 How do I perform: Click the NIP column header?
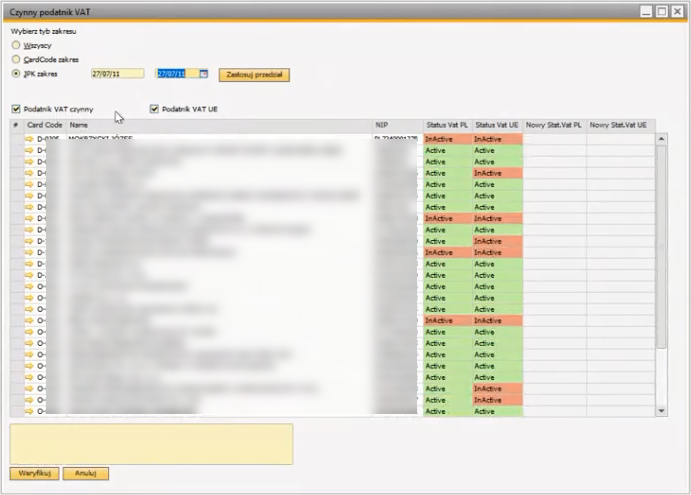point(398,125)
